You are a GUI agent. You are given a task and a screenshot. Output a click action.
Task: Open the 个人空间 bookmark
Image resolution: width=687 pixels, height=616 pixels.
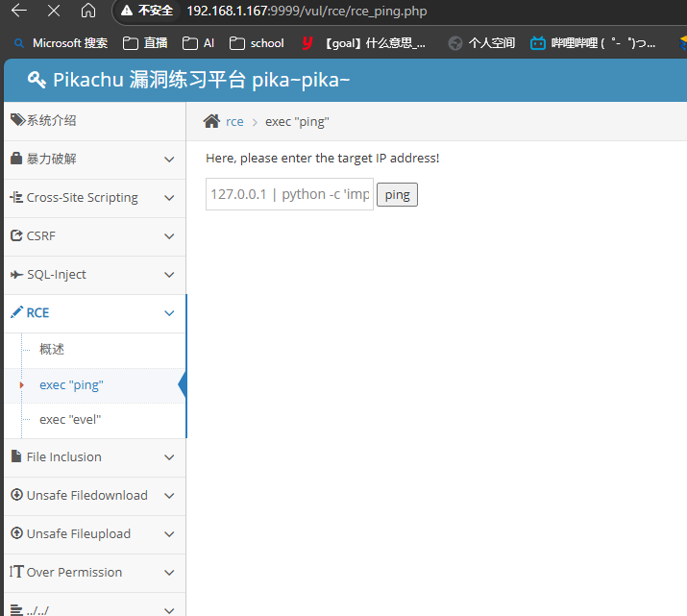(481, 43)
